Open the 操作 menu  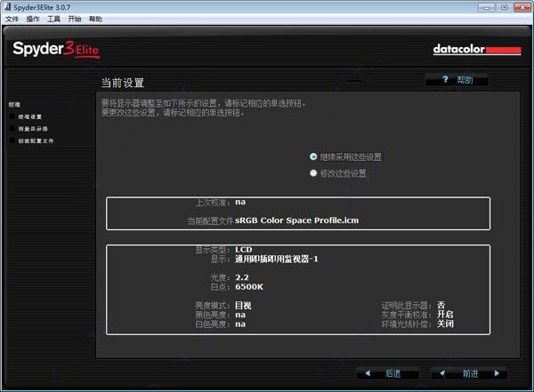point(33,19)
